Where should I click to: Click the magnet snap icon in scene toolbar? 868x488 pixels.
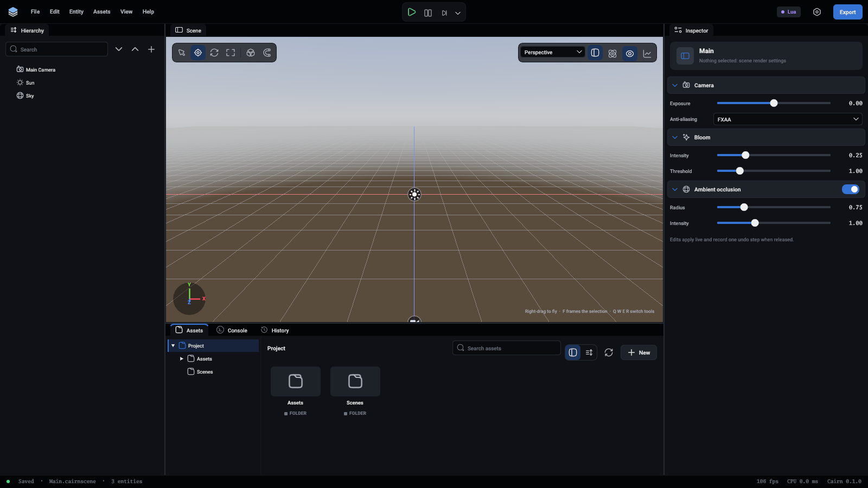pos(267,53)
